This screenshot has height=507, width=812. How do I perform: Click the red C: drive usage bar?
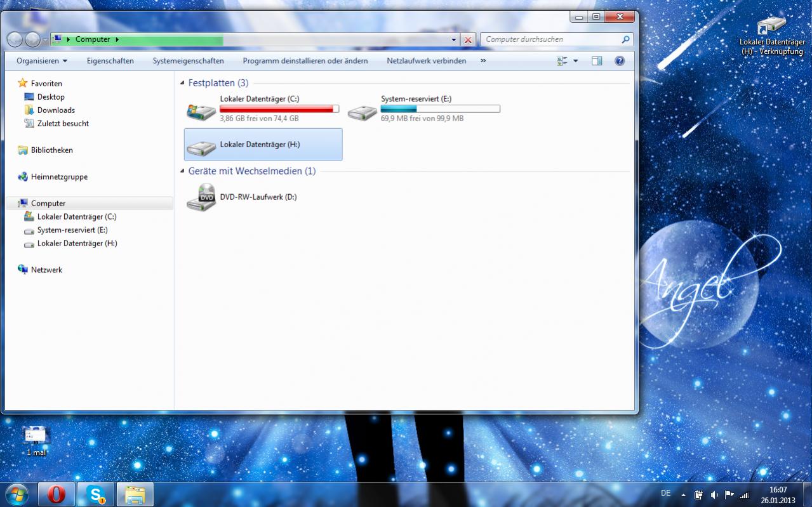tap(279, 109)
